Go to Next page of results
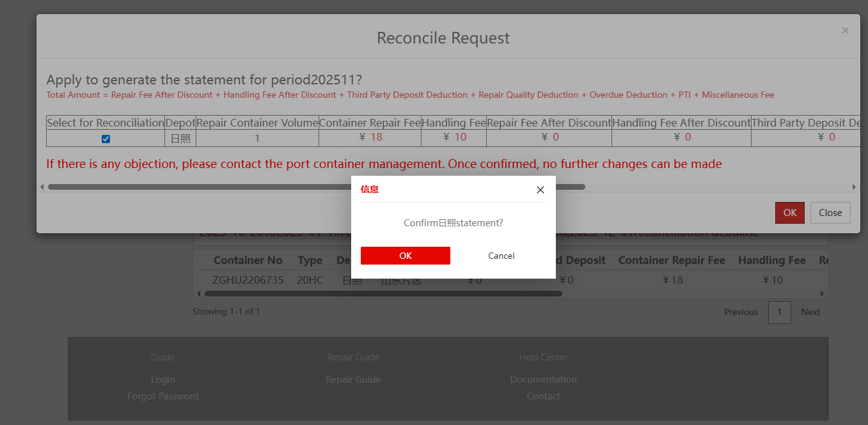This screenshot has height=425, width=868. (x=810, y=312)
